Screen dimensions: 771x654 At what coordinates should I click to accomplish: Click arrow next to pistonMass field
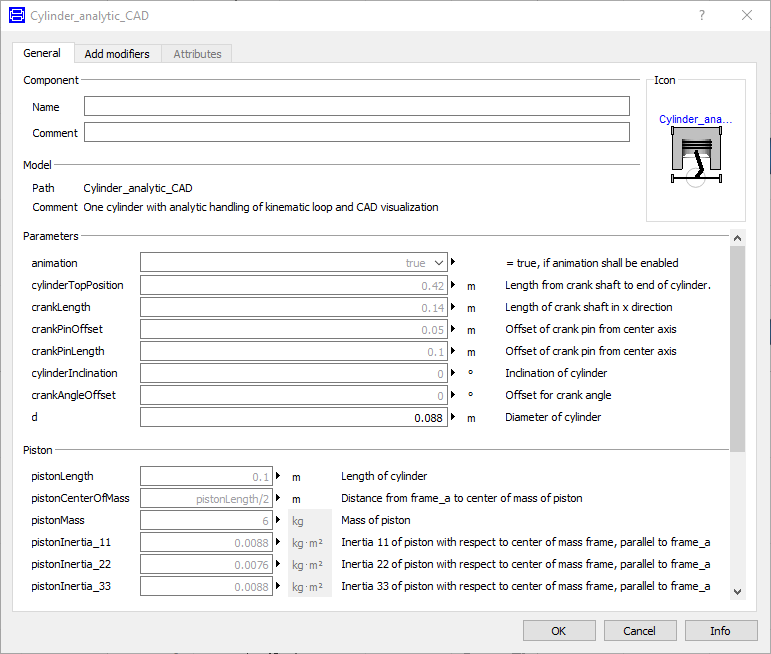[278, 520]
